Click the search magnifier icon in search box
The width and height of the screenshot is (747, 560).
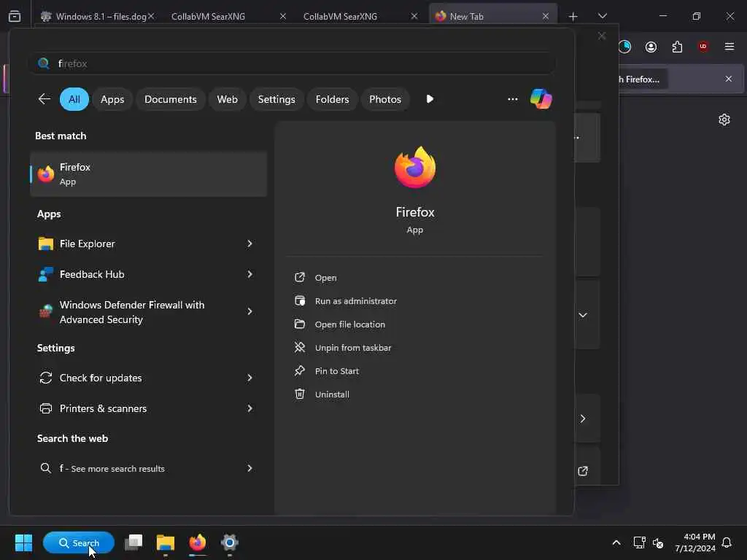[43, 63]
